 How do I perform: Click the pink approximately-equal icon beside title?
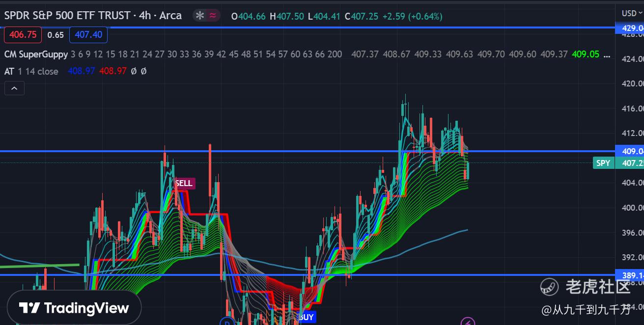[213, 16]
